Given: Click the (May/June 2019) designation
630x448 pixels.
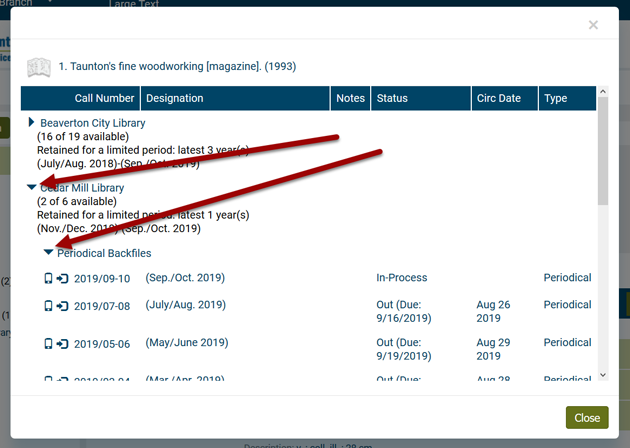Looking at the screenshot, I should click(x=187, y=342).
